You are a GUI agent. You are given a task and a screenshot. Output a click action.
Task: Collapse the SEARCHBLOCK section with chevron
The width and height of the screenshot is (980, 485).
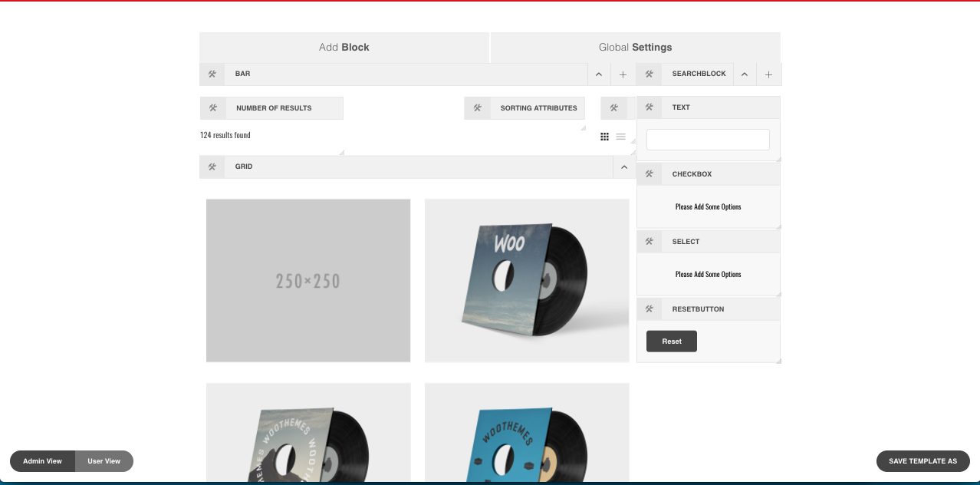pos(745,74)
